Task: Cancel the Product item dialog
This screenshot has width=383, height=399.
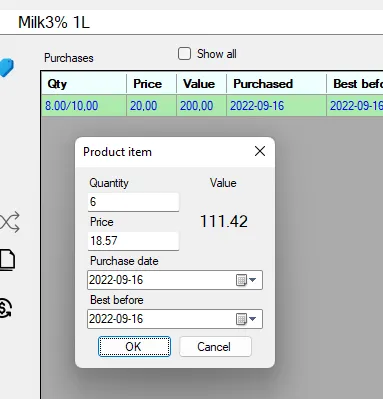Action: click(x=215, y=347)
